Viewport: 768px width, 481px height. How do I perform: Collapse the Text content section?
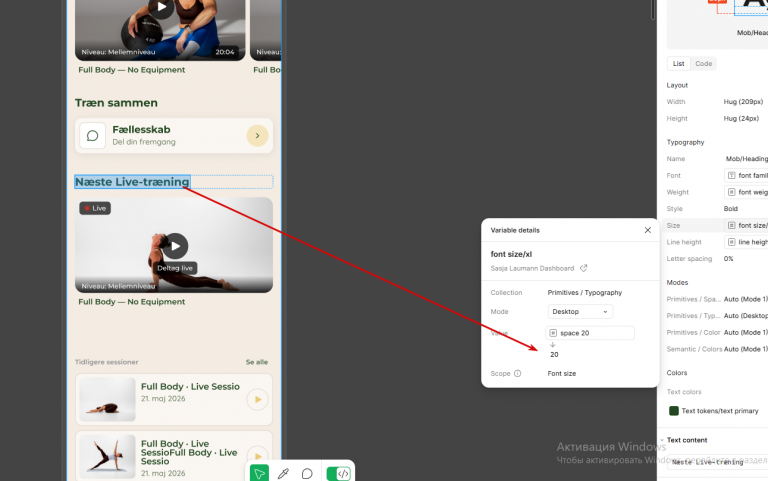pos(662,440)
